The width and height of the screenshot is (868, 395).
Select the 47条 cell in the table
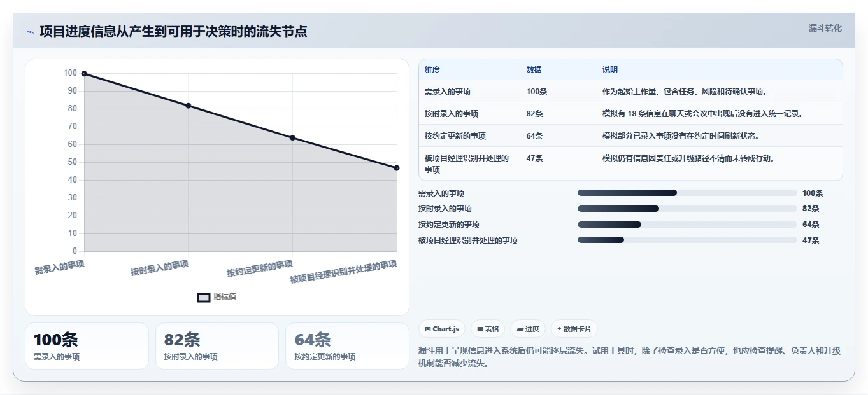[535, 158]
